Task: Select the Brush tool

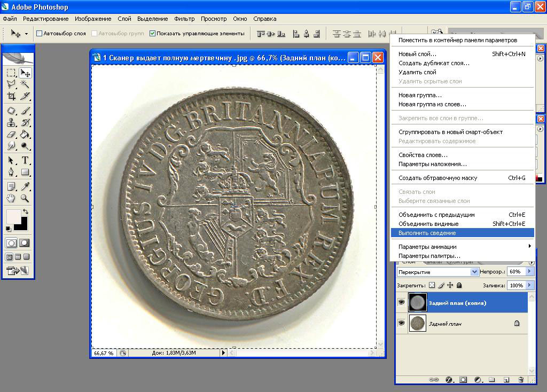Action: [x=25, y=111]
